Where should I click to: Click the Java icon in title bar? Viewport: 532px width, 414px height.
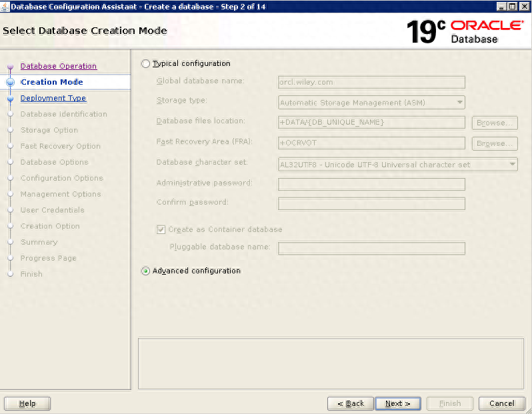point(5,6)
